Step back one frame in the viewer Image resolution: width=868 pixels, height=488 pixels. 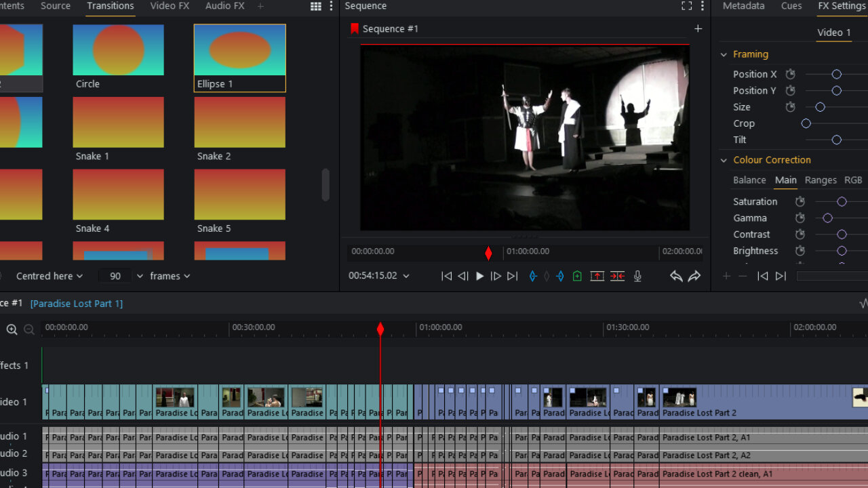pos(463,276)
